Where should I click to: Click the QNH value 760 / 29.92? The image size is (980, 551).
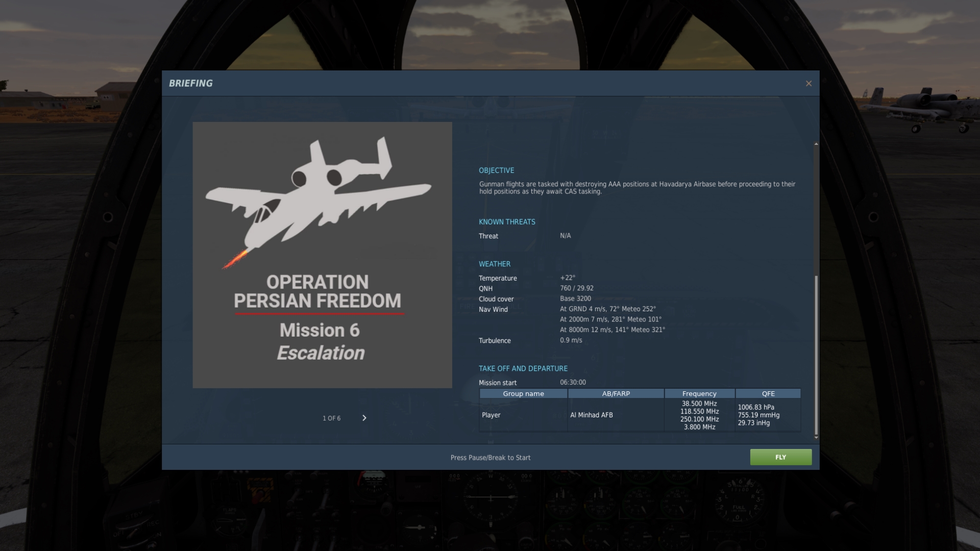click(577, 288)
